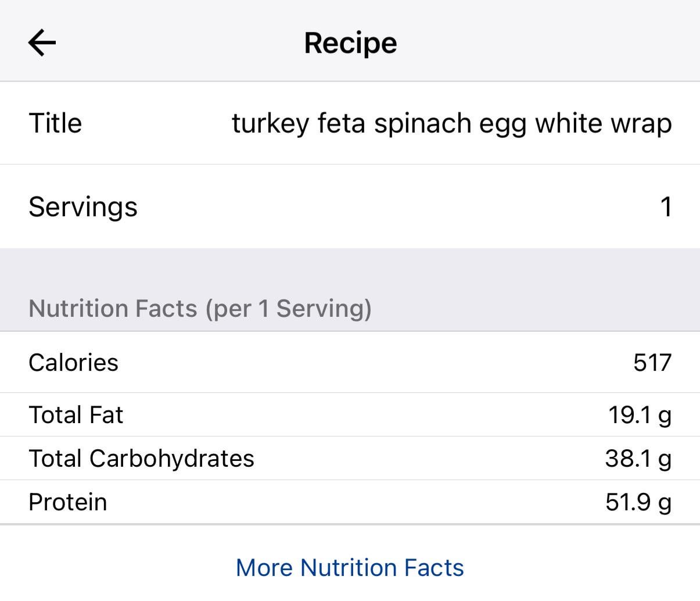Click the 38.1 g carbohydrates value
700x601 pixels.
[x=638, y=459]
